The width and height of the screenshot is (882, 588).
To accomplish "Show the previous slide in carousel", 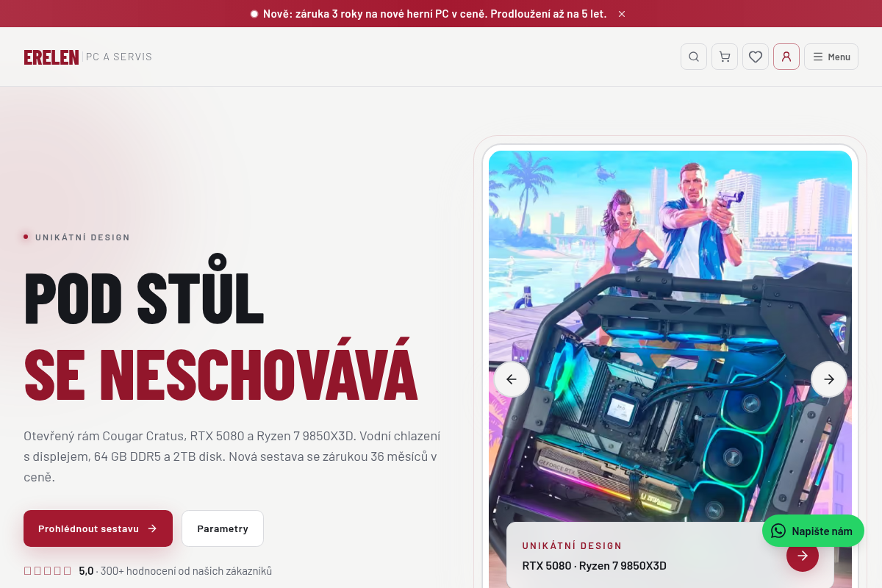I will pos(512,379).
